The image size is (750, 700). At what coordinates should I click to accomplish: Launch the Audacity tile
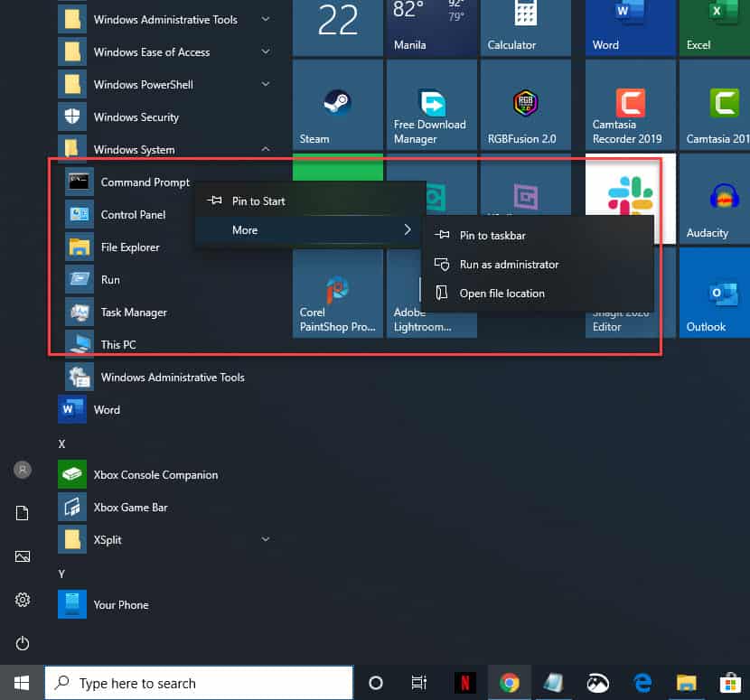pyautogui.click(x=715, y=199)
